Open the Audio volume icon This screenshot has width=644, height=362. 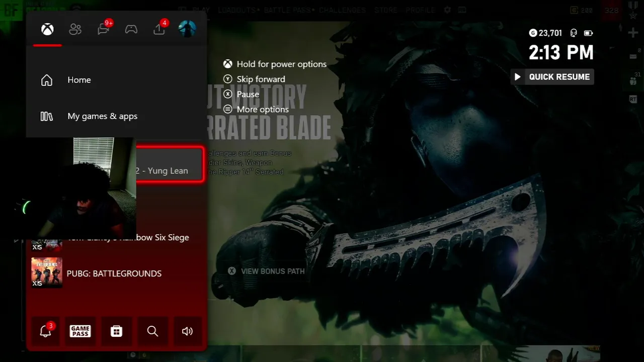[188, 331]
